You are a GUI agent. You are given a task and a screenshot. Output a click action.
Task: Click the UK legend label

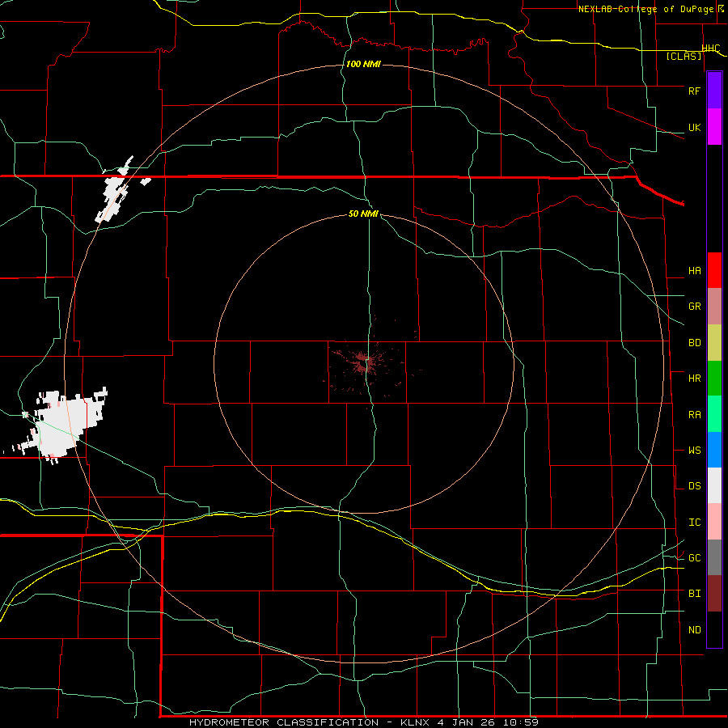(x=695, y=128)
